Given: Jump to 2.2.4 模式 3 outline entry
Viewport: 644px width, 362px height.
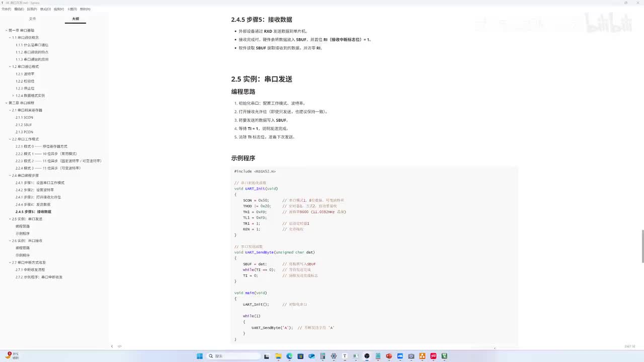Looking at the screenshot, I should pyautogui.click(x=48, y=168).
